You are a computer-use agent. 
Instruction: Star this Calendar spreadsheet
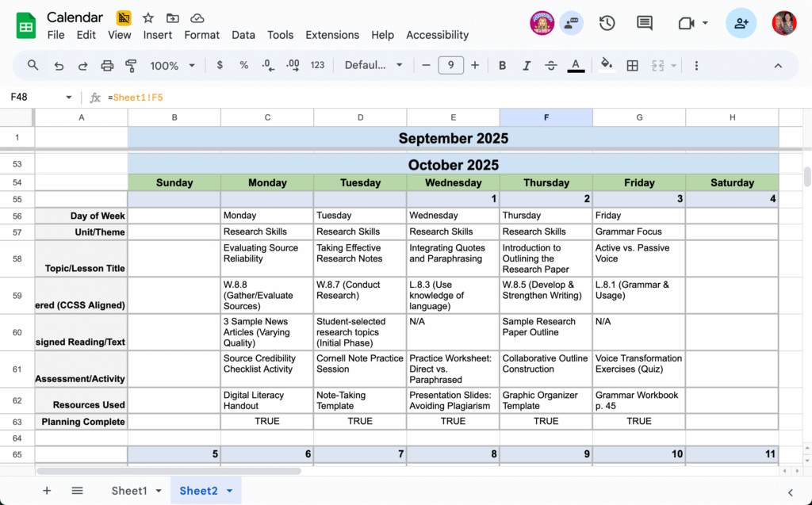coord(148,17)
